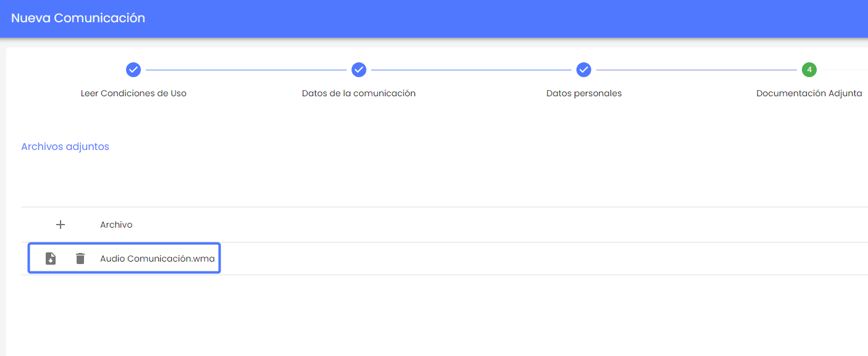Click the green step 4 circle
The image size is (868, 356).
(809, 70)
